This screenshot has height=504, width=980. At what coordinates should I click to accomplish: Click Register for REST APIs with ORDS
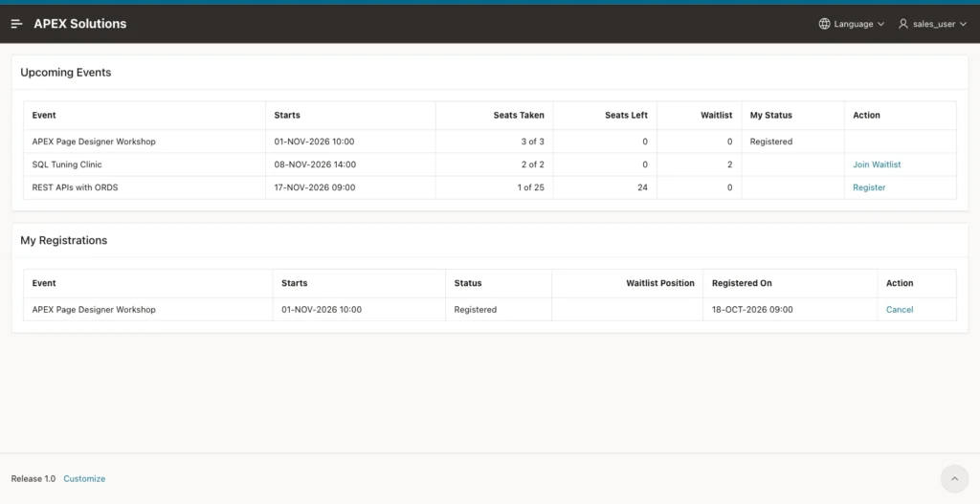pyautogui.click(x=869, y=187)
